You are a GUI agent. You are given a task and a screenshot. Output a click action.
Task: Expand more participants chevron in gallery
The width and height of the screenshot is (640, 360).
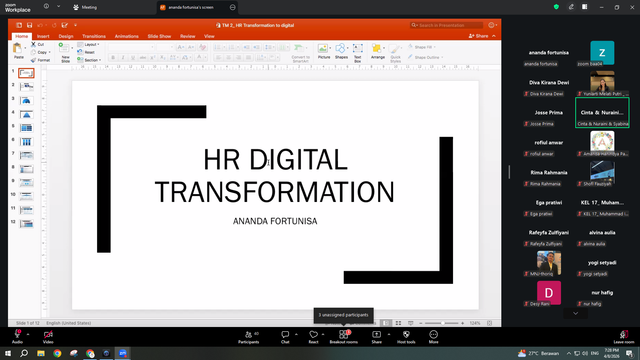coord(576,313)
